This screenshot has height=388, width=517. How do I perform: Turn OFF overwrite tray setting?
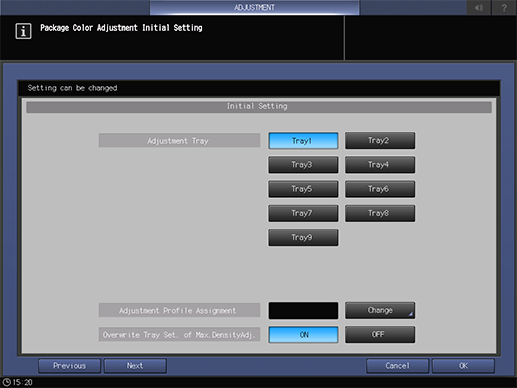pyautogui.click(x=380, y=335)
